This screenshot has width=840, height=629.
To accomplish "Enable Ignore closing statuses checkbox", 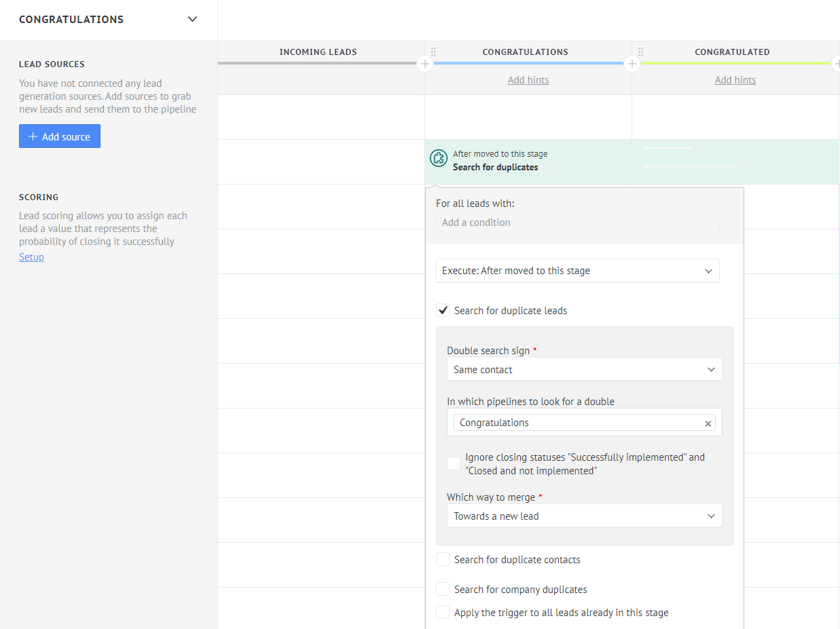I will click(454, 463).
